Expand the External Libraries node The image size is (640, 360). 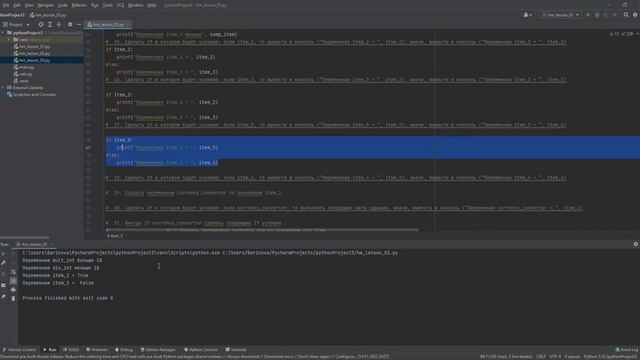click(3, 88)
